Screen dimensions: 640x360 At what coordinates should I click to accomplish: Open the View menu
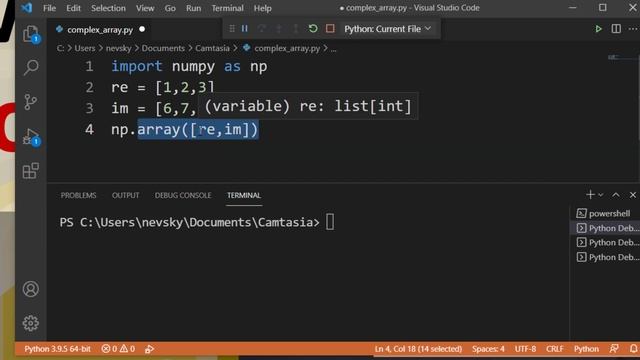145,8
